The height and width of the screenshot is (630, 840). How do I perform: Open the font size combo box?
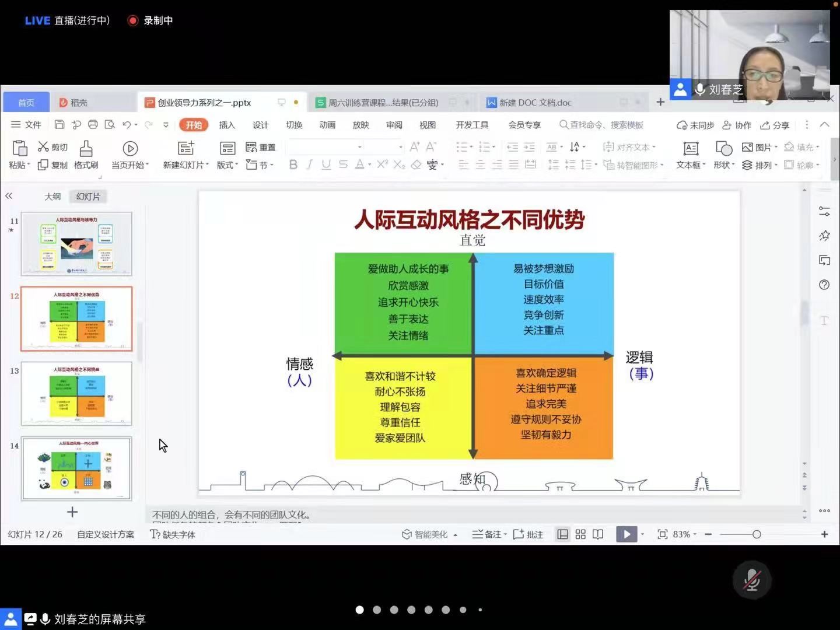[384, 147]
